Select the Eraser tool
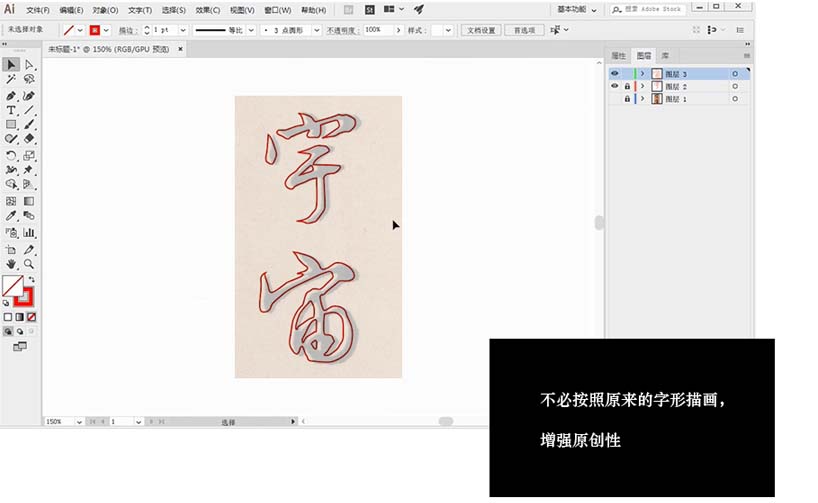 point(29,139)
